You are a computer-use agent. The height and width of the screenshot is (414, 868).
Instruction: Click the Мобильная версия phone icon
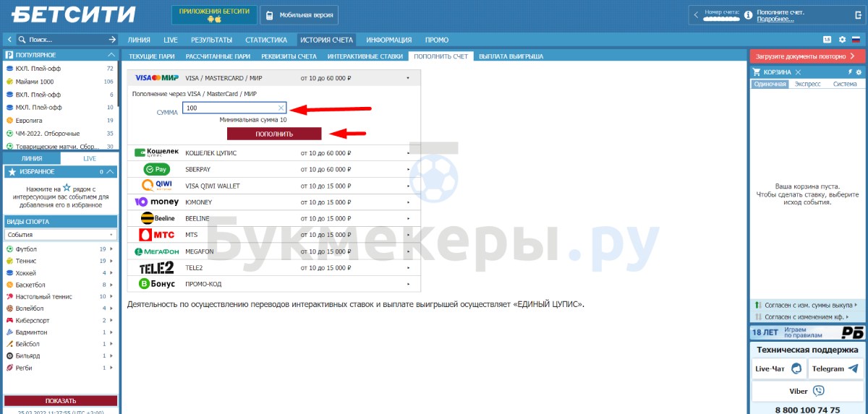(269, 15)
